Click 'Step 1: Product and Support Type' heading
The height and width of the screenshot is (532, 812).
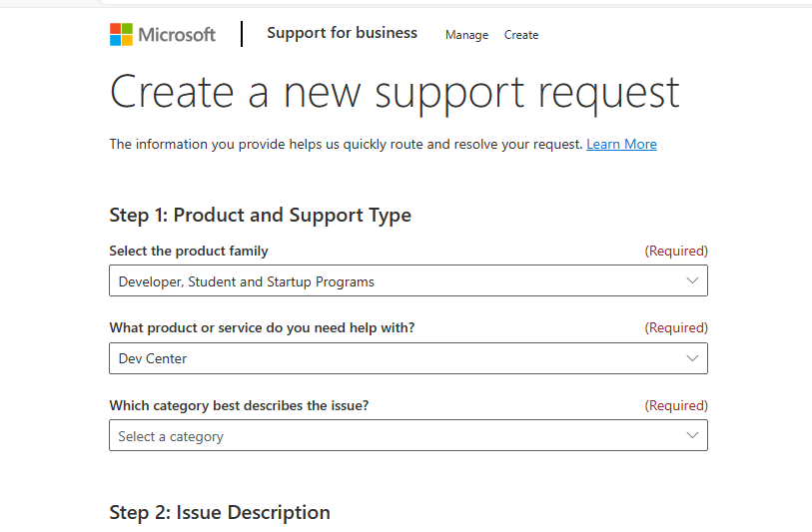(260, 216)
